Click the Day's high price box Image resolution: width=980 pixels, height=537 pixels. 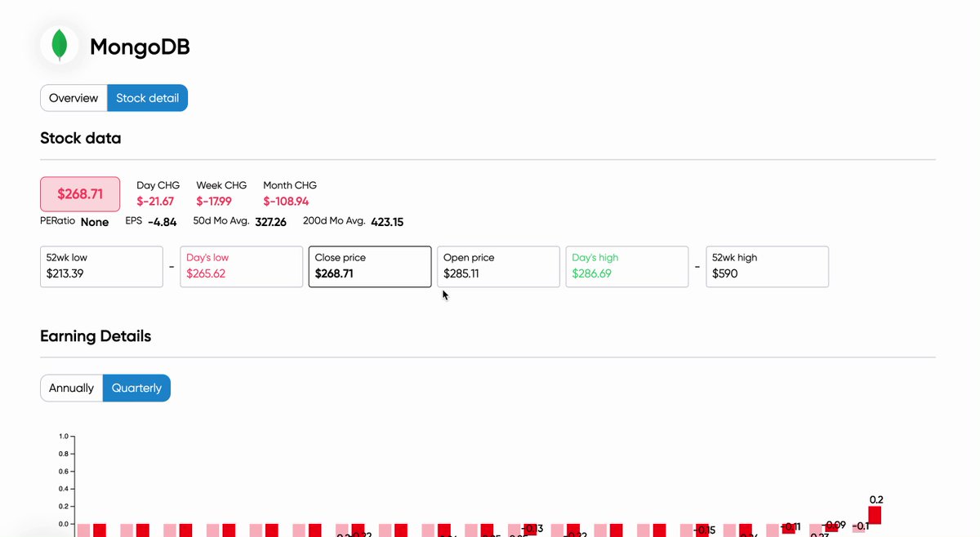626,266
